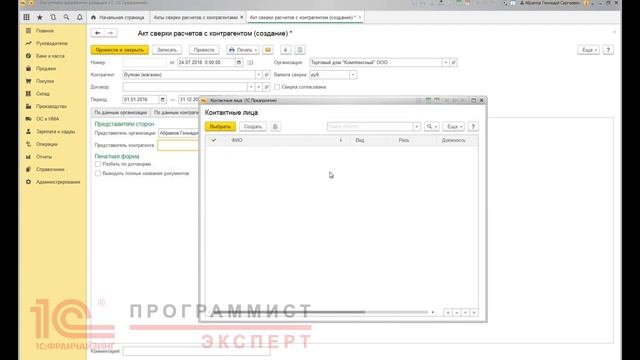This screenshot has height=360, width=640.
Task: Open Операции section in sidebar
Action: pos(47,144)
